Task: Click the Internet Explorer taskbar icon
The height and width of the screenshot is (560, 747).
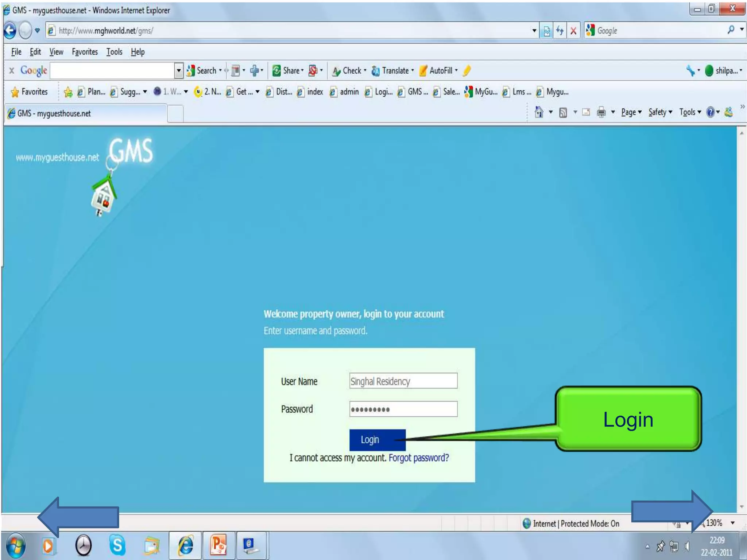Action: (x=185, y=545)
